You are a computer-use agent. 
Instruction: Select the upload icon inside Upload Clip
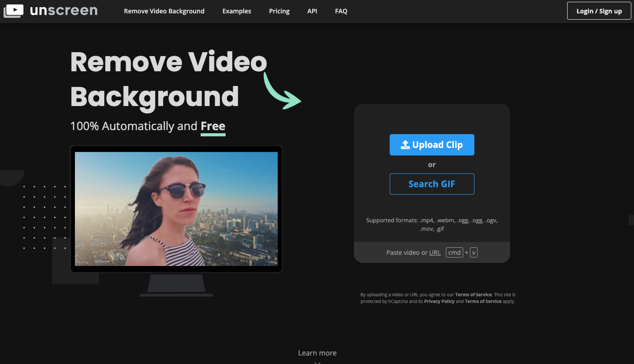406,144
